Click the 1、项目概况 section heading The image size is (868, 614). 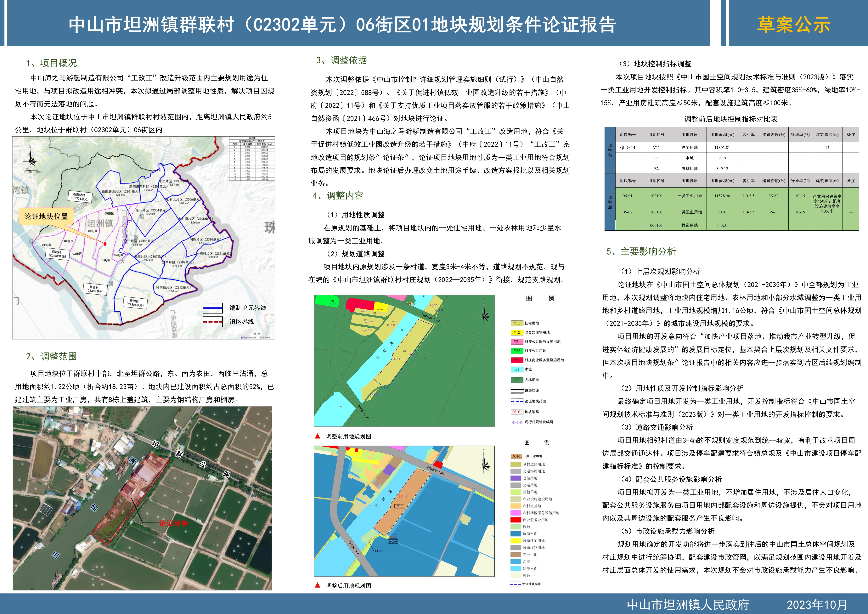coord(51,63)
